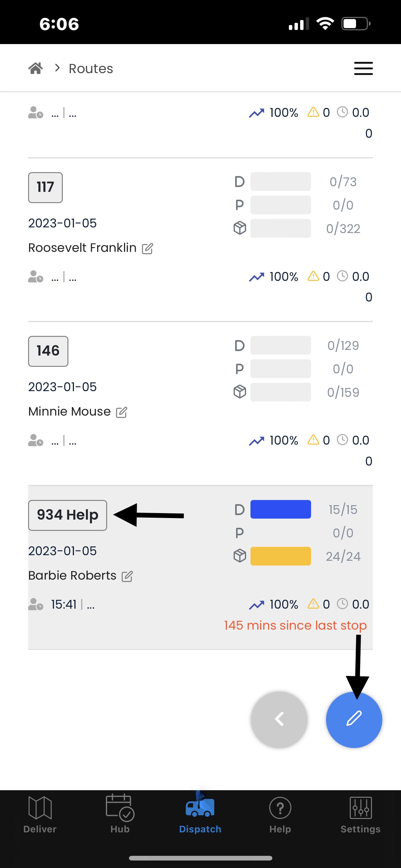Open the navigation hamburger menu
The height and width of the screenshot is (868, 401).
[x=363, y=68]
